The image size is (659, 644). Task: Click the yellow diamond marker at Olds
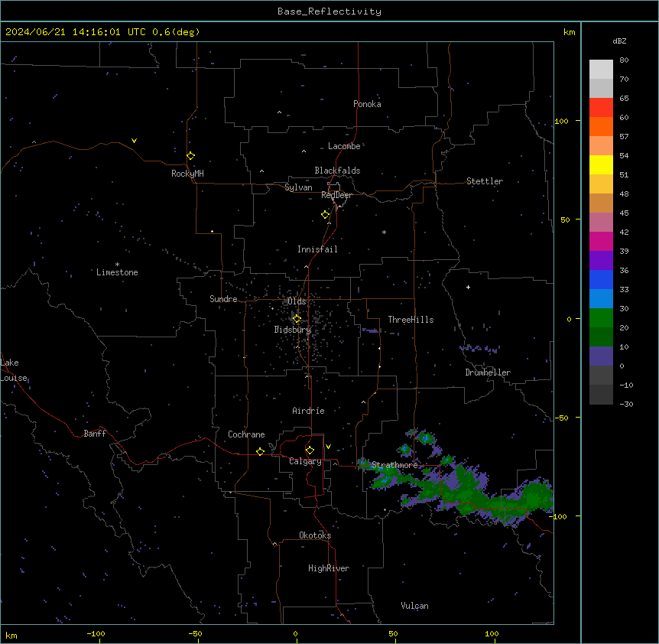click(297, 318)
